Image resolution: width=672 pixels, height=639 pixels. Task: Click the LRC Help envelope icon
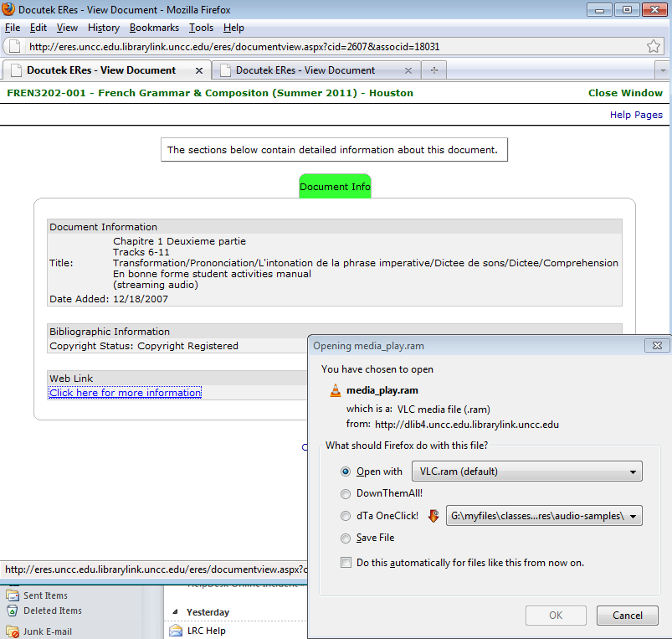[176, 631]
